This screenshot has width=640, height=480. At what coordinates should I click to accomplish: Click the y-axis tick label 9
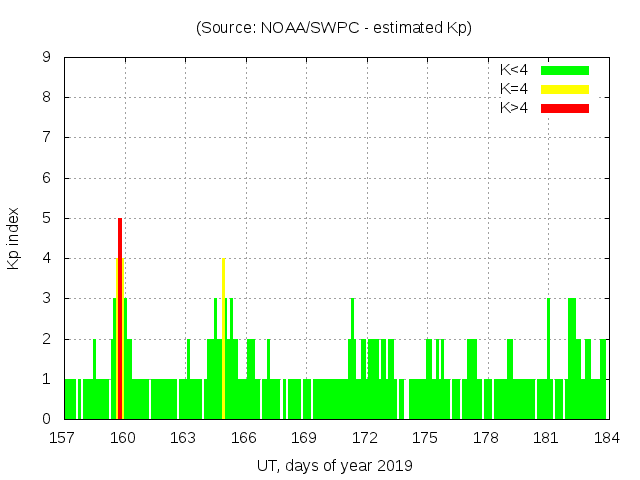(46, 57)
